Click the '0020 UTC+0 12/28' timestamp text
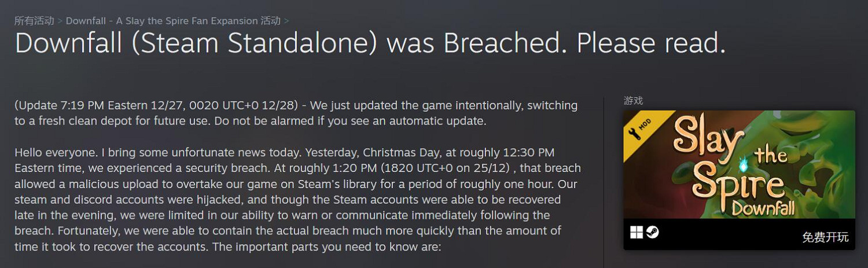The image size is (868, 268). coord(242,105)
